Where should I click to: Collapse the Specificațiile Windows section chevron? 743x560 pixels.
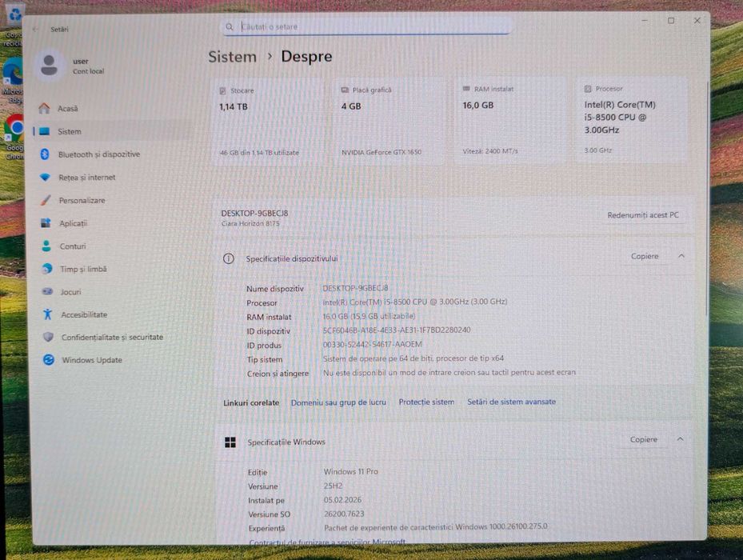(x=681, y=439)
